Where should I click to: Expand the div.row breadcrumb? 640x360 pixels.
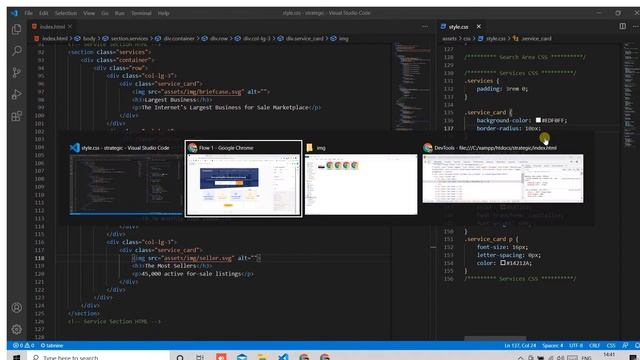pos(215,39)
